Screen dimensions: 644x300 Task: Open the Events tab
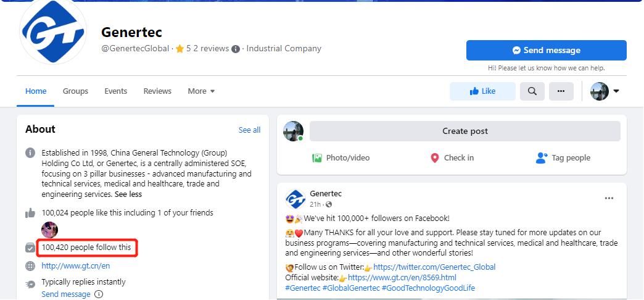pyautogui.click(x=115, y=91)
